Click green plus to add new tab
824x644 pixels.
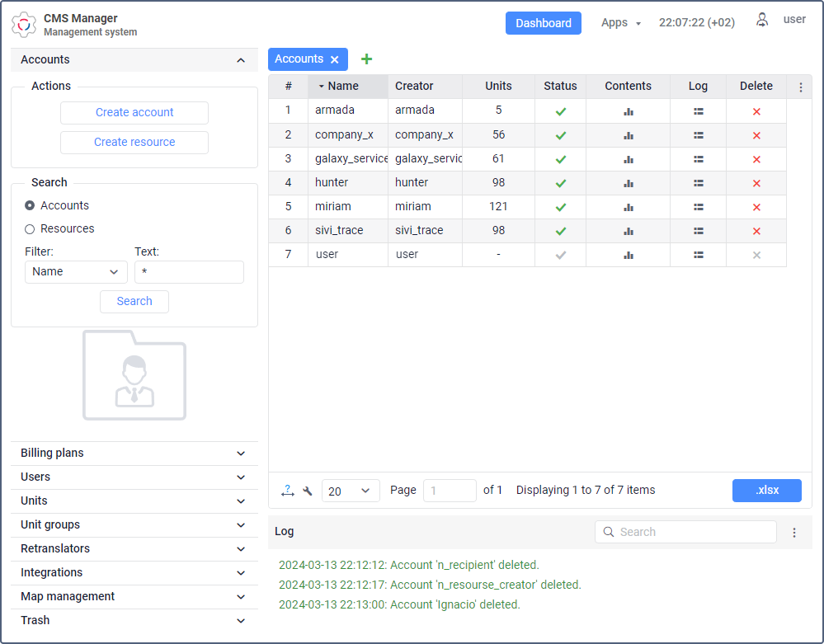(x=366, y=59)
